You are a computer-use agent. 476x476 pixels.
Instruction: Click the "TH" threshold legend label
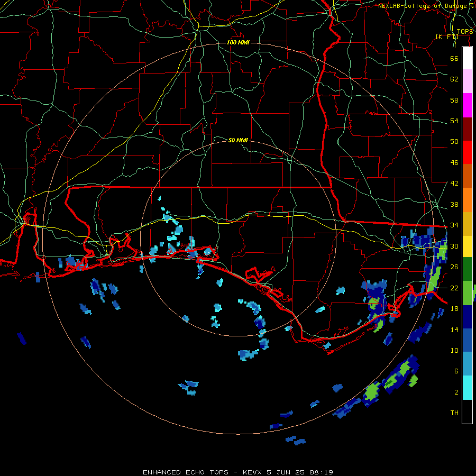454,413
